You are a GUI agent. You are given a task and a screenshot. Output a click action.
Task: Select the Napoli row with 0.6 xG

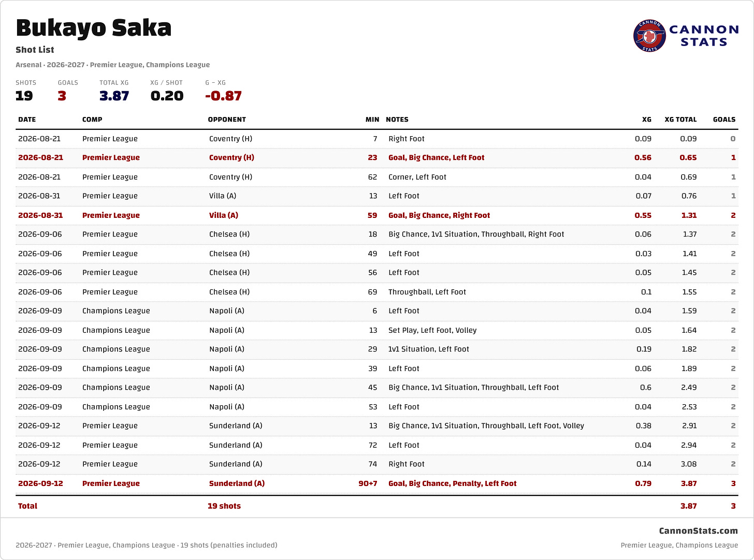coord(377,388)
